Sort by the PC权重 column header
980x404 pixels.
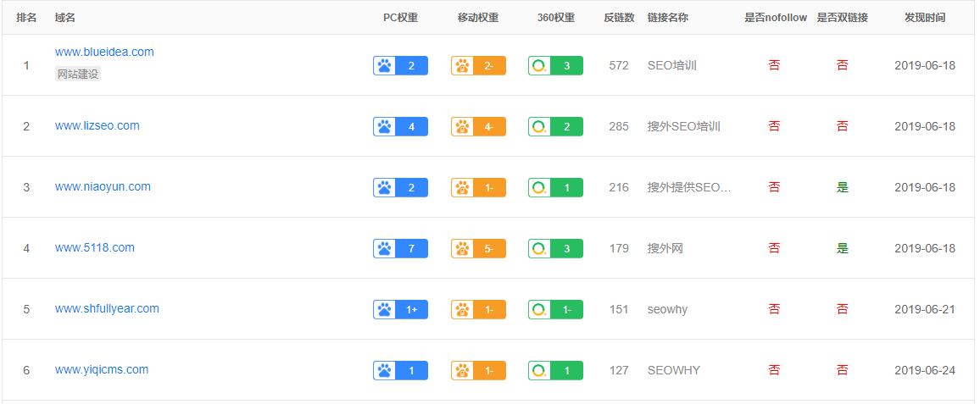[x=401, y=18]
